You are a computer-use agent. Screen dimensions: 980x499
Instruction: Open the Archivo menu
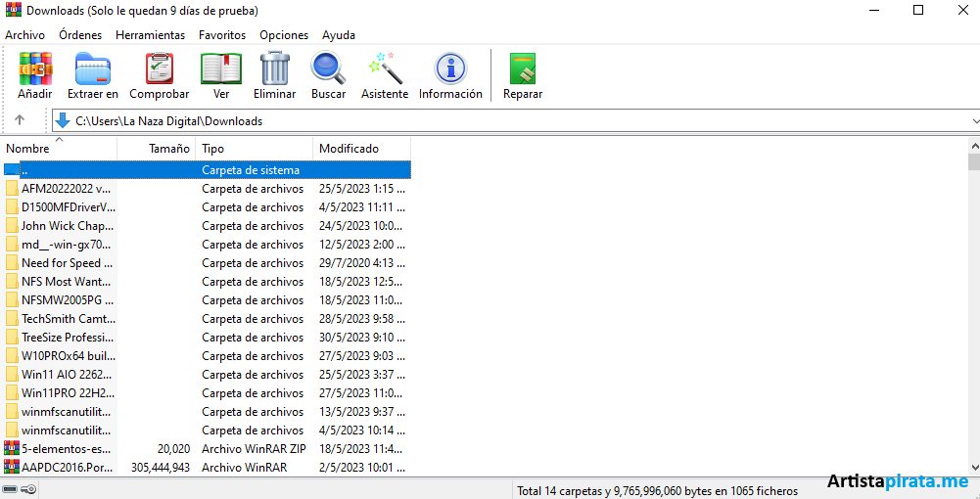25,35
